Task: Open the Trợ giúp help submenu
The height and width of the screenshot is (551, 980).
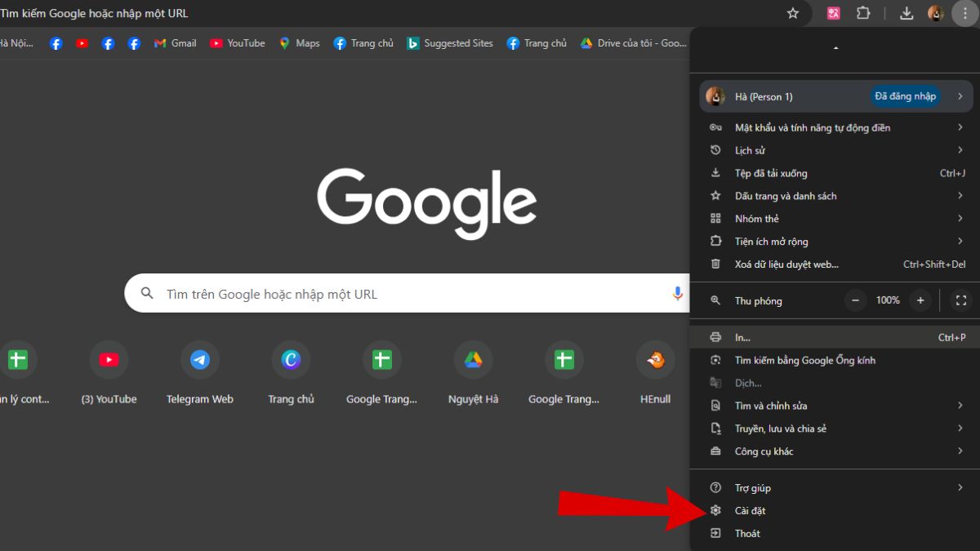Action: 836,487
